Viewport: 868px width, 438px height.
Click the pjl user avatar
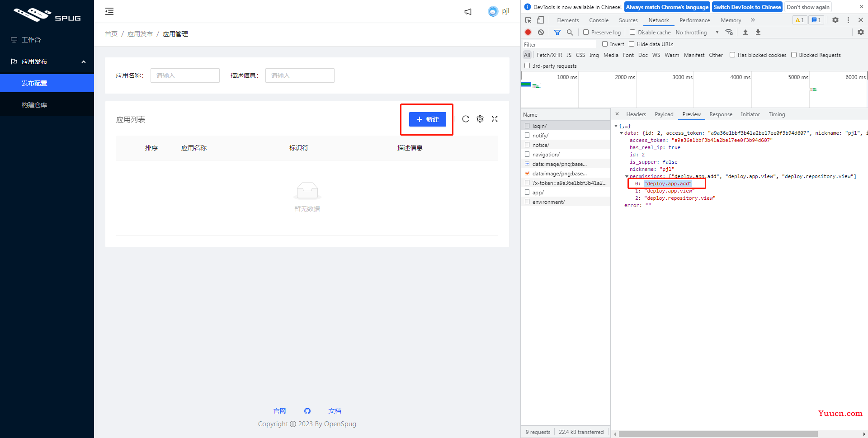click(x=493, y=11)
